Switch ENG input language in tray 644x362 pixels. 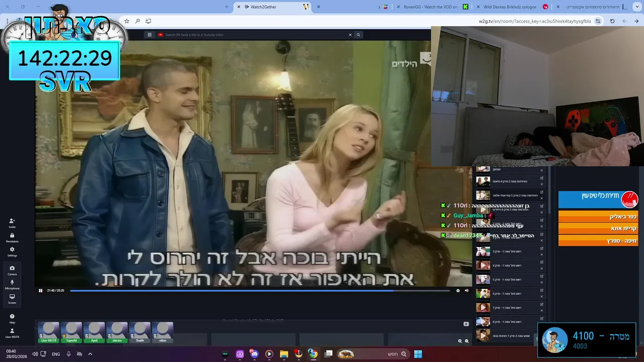coord(56,354)
